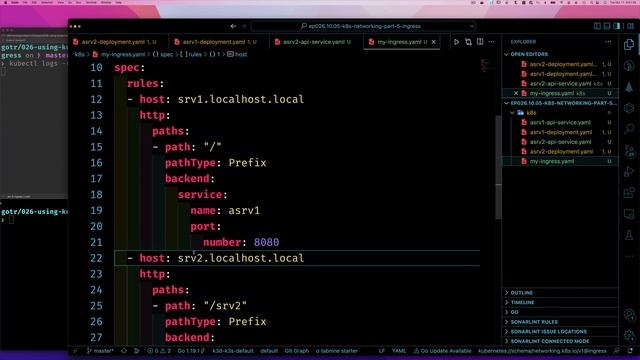This screenshot has height=360, width=640.
Task: Open editor More Actions ellipsis
Action: click(x=491, y=42)
